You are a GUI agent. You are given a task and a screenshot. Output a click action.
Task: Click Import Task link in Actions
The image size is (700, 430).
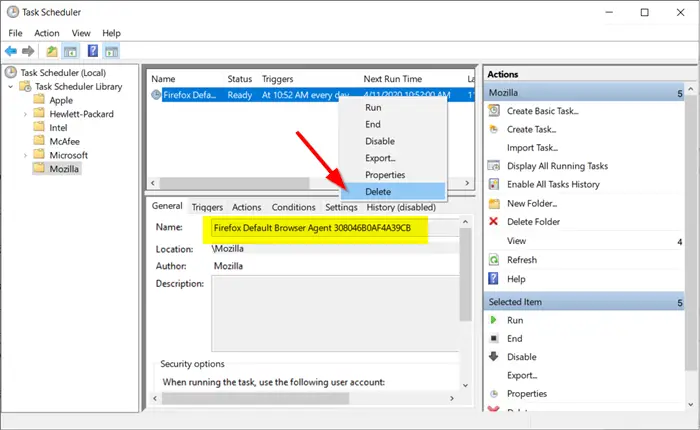(x=532, y=147)
